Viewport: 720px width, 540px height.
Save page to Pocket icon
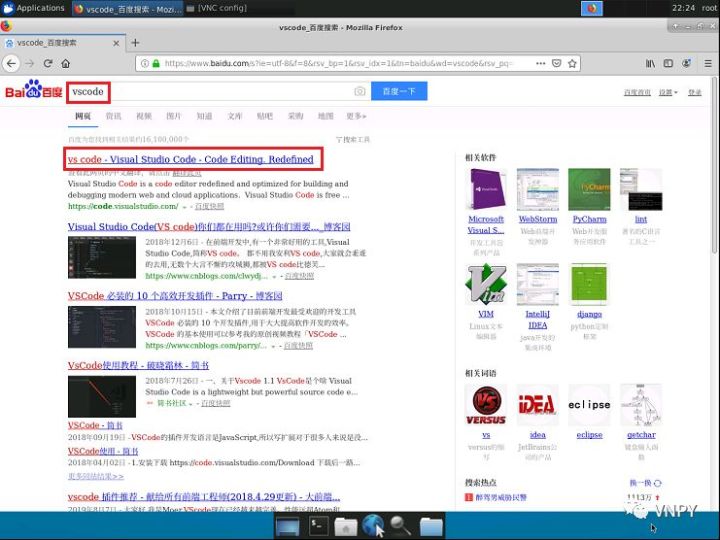tap(557, 63)
